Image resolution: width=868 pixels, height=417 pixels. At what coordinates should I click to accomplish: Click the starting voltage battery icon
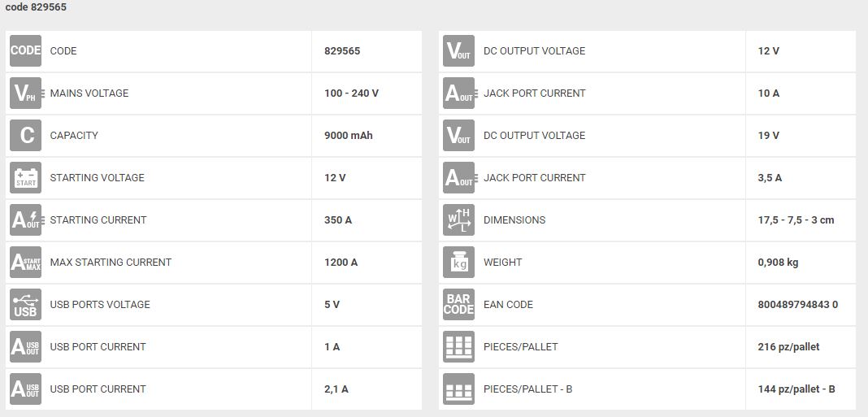click(x=25, y=178)
